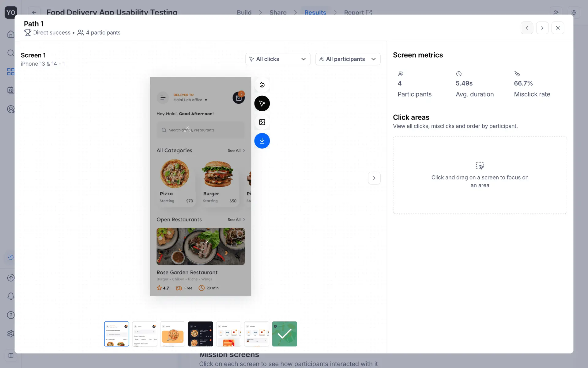Open the external Report link
The width and height of the screenshot is (588, 368).
[x=358, y=12]
